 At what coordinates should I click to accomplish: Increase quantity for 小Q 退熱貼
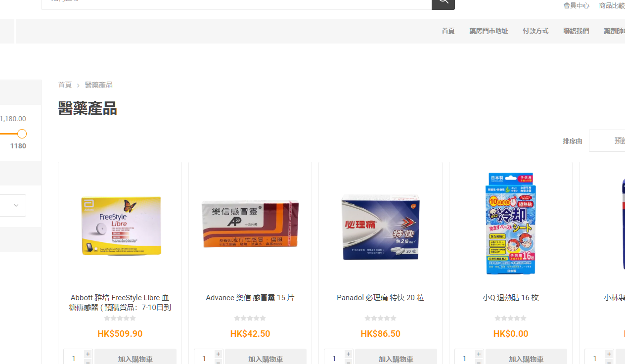479,354
